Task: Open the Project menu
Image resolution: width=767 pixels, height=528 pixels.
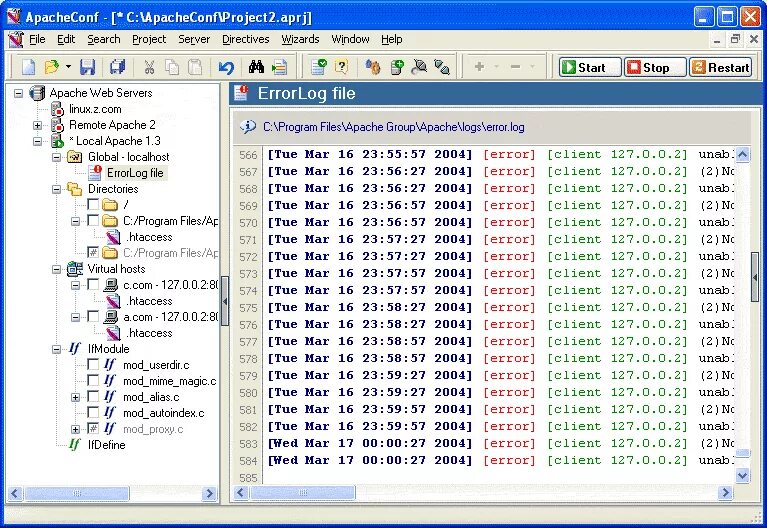Action: (x=149, y=39)
